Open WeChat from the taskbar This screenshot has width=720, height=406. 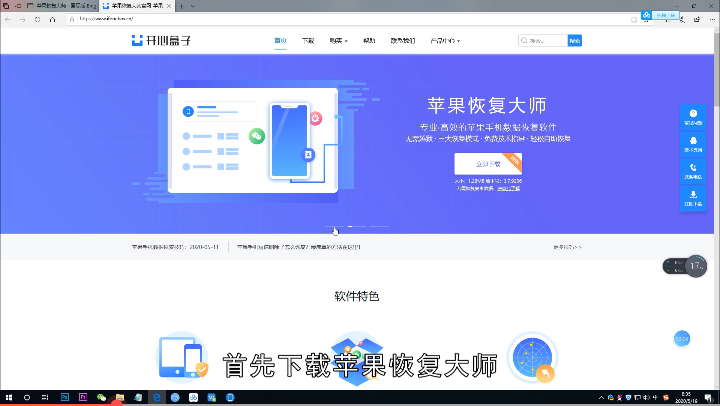(101, 397)
